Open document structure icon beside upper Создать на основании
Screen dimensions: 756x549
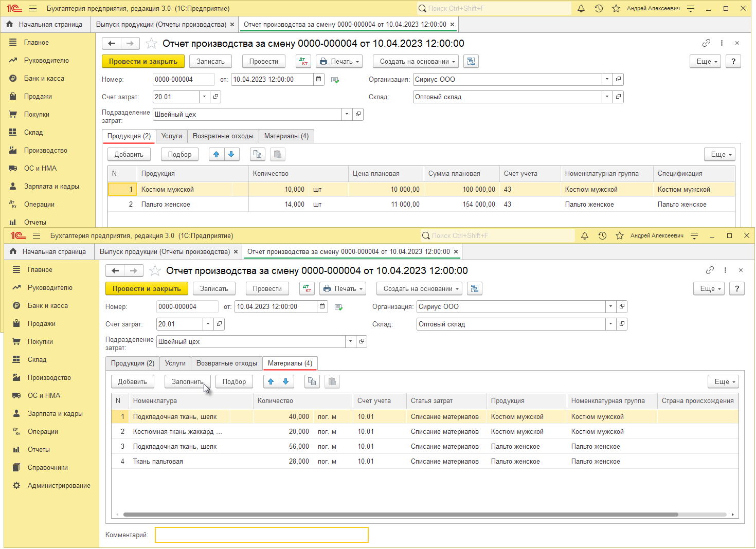471,61
